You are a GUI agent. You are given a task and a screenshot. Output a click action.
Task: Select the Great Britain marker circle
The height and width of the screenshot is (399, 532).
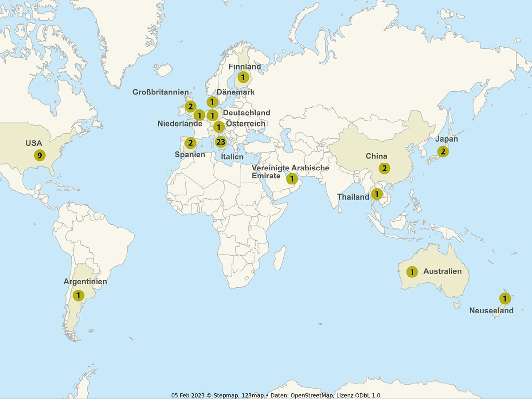pyautogui.click(x=191, y=106)
